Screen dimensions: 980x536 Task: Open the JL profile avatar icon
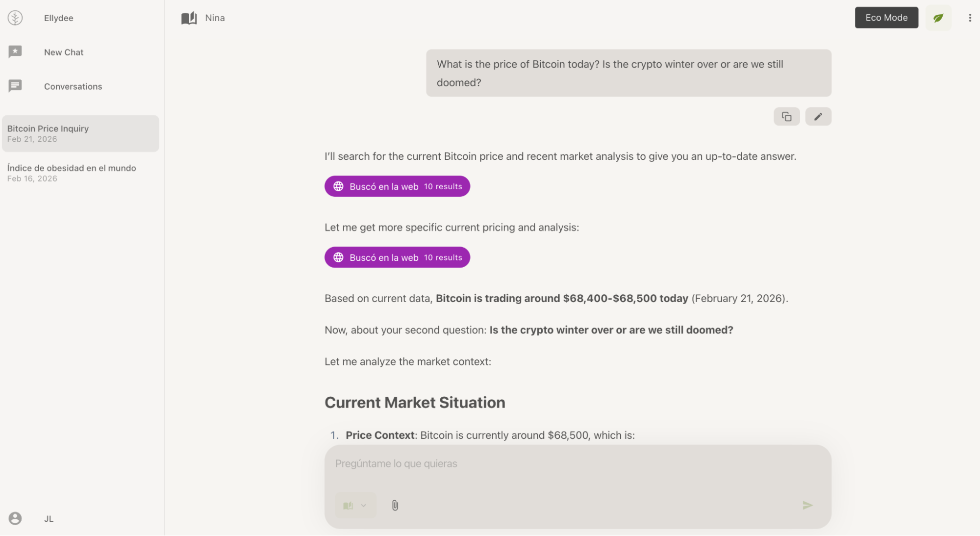tap(15, 518)
